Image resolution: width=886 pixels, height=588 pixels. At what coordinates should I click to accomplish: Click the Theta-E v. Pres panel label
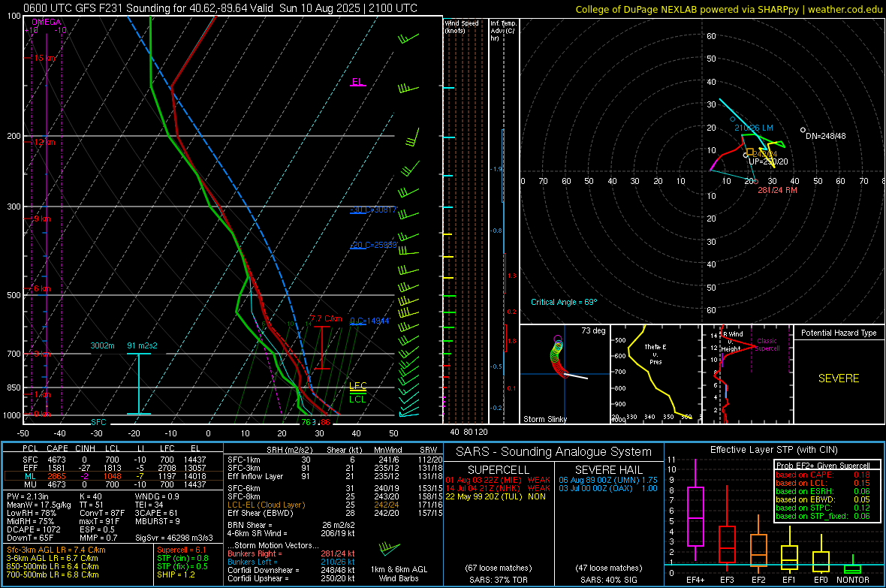(655, 354)
